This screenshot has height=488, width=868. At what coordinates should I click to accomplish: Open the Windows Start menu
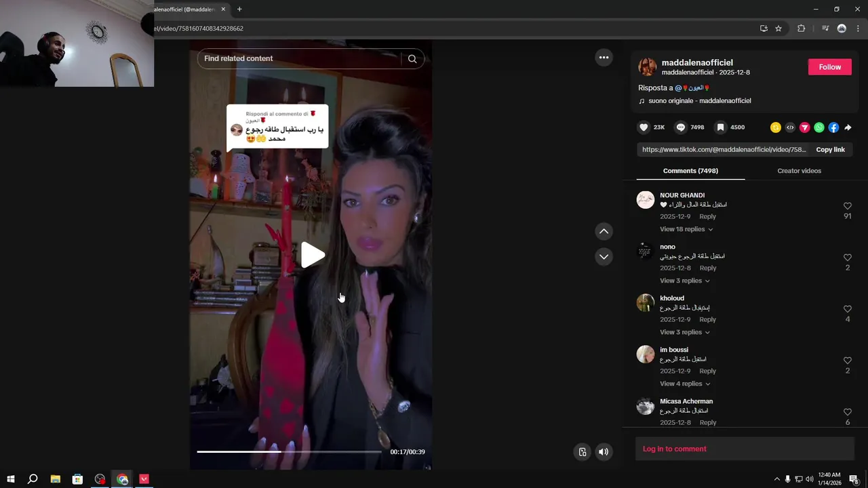tap(11, 479)
